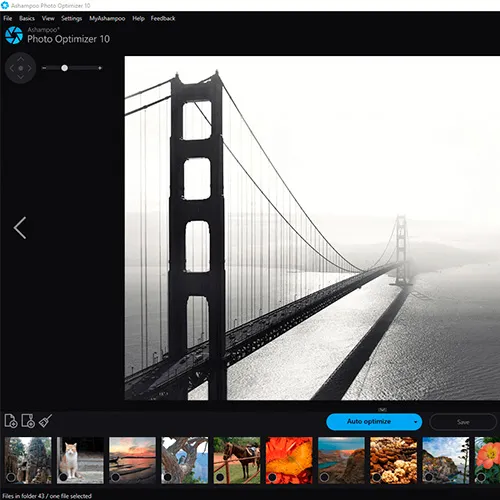The image size is (500, 500).
Task: Expand the Auto optimize dropdown arrow
Action: point(415,422)
